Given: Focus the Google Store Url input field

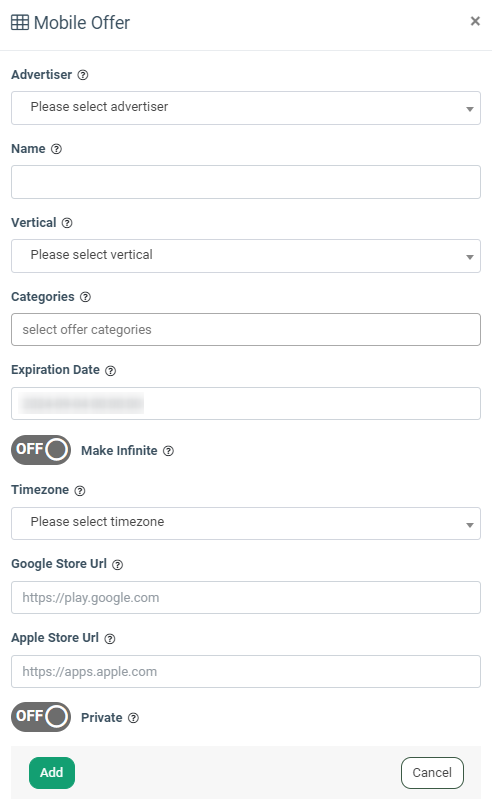Looking at the screenshot, I should point(246,598).
